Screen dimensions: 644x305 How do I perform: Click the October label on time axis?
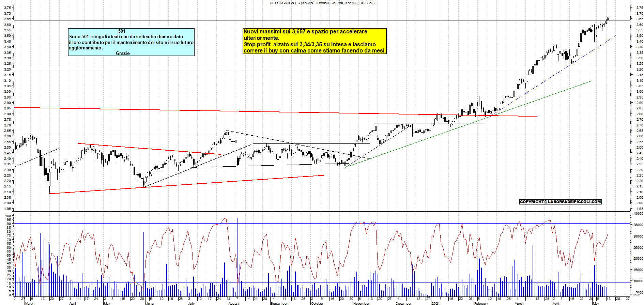(317, 303)
